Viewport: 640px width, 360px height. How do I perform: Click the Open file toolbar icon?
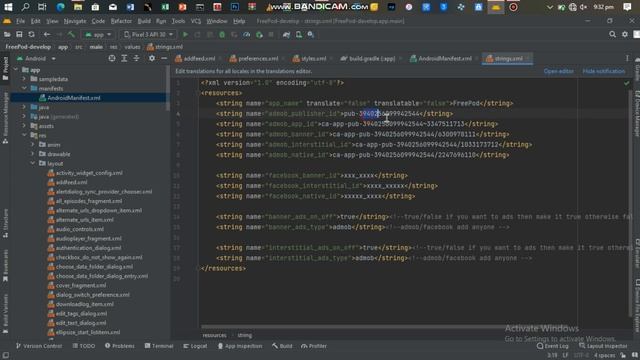[7, 35]
